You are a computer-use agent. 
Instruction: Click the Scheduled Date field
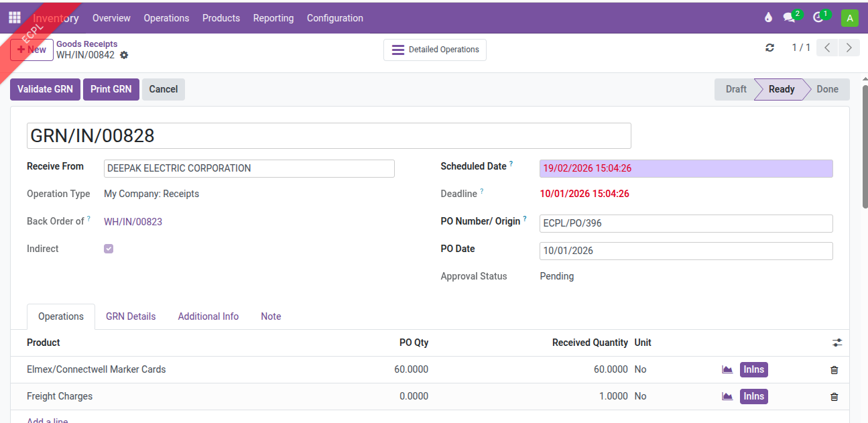point(685,168)
